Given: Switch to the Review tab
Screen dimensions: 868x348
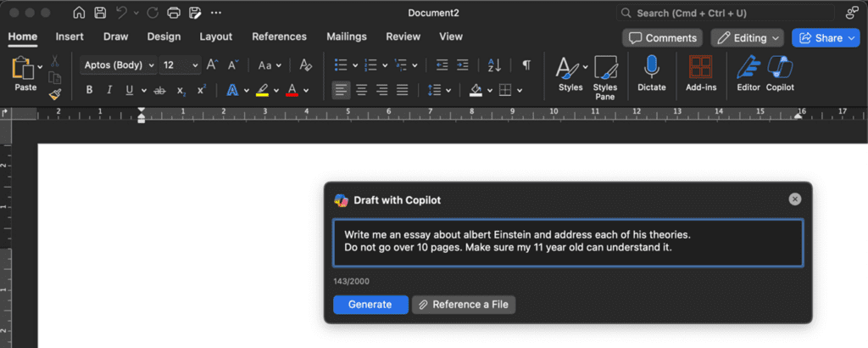Looking at the screenshot, I should pos(403,36).
